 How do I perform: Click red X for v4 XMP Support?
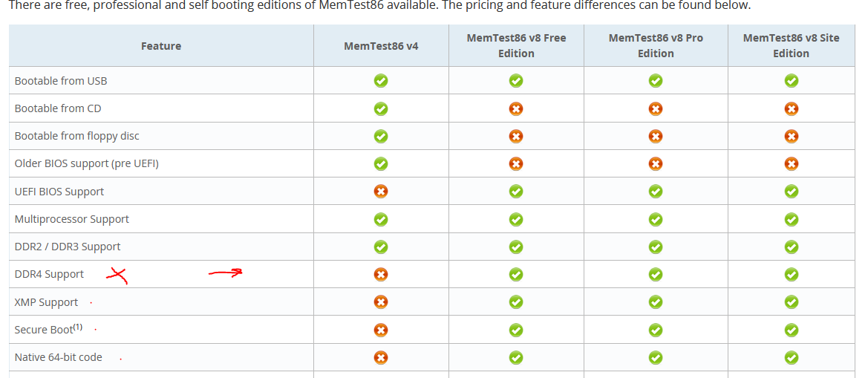point(381,302)
